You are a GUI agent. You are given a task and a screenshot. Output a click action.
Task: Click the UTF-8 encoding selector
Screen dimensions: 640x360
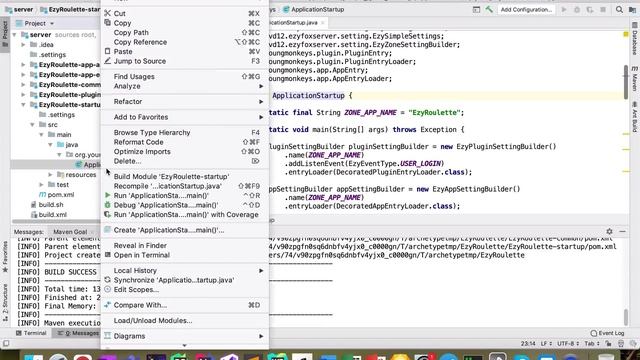tap(567, 344)
